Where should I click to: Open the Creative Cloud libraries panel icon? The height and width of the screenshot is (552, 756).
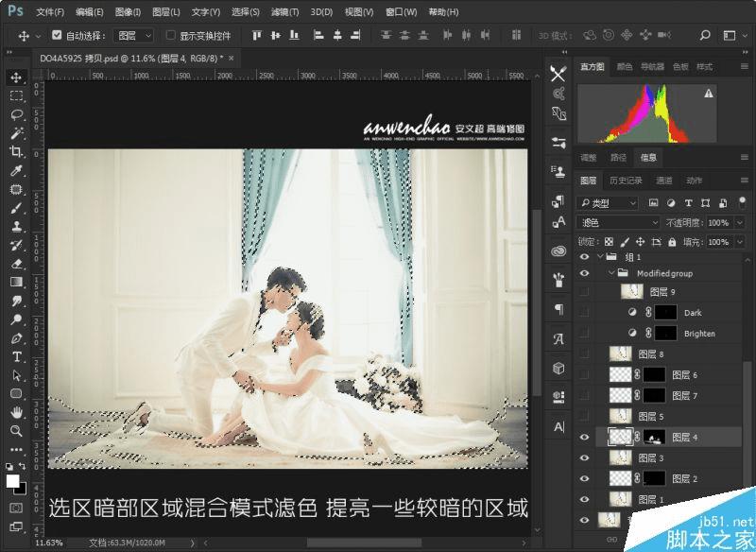pyautogui.click(x=558, y=251)
